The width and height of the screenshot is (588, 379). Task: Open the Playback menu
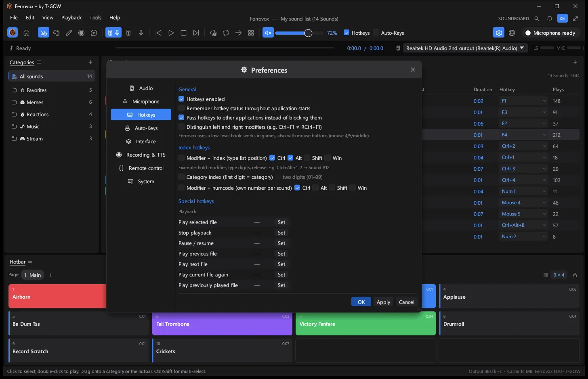71,18
